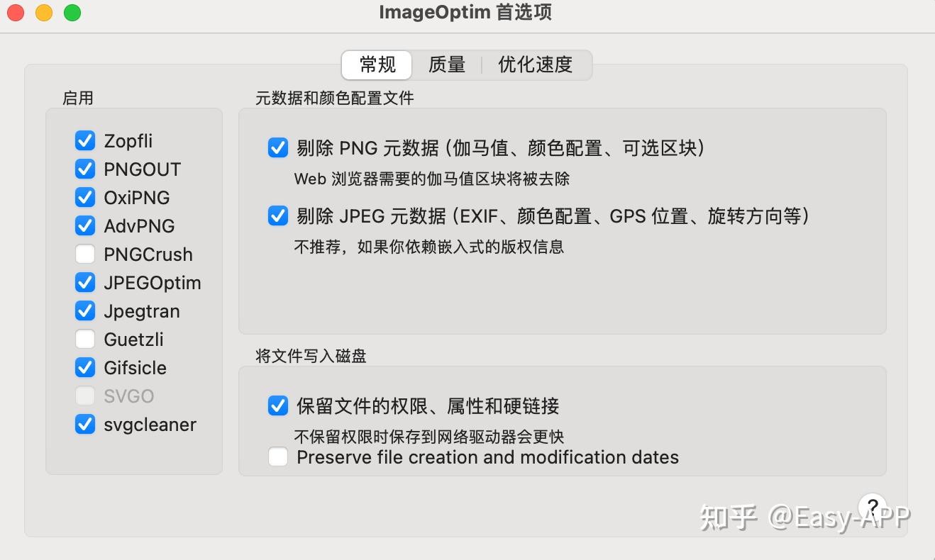Select the 常规 tab

coord(377,65)
